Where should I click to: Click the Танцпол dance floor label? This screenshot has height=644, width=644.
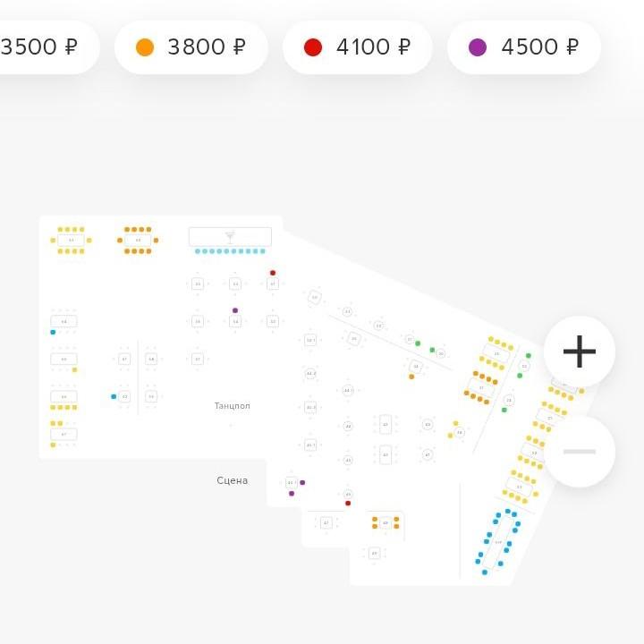click(x=233, y=406)
